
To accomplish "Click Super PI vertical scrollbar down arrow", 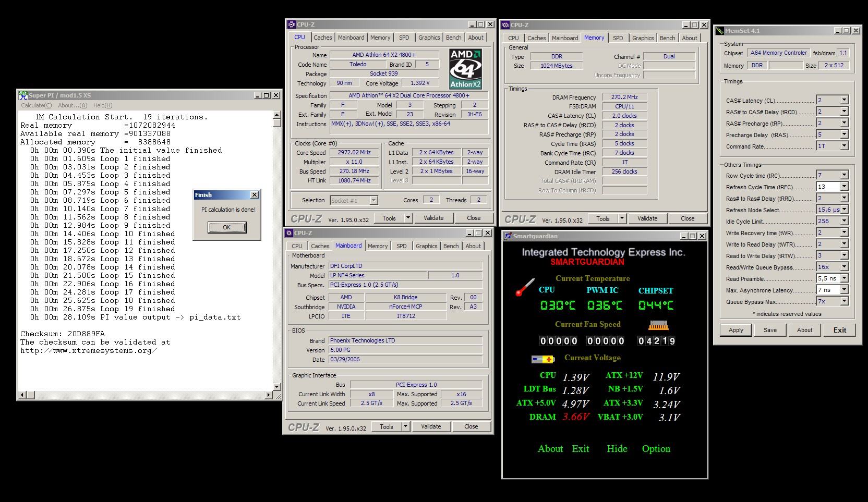I will coord(277,387).
